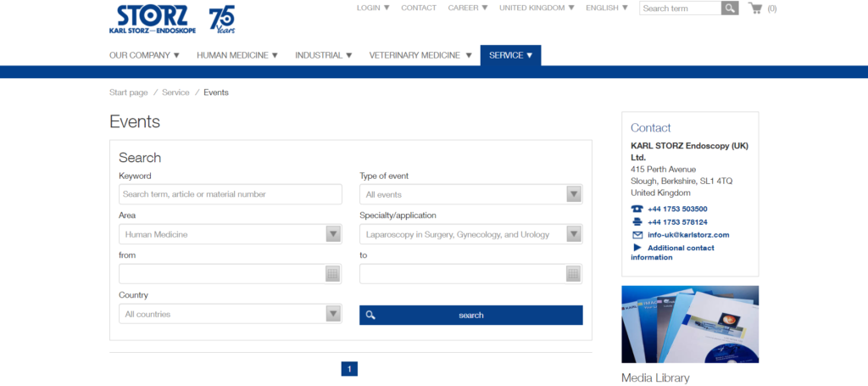The width and height of the screenshot is (868, 386).
Task: Click into the Keyword search field
Action: point(230,194)
